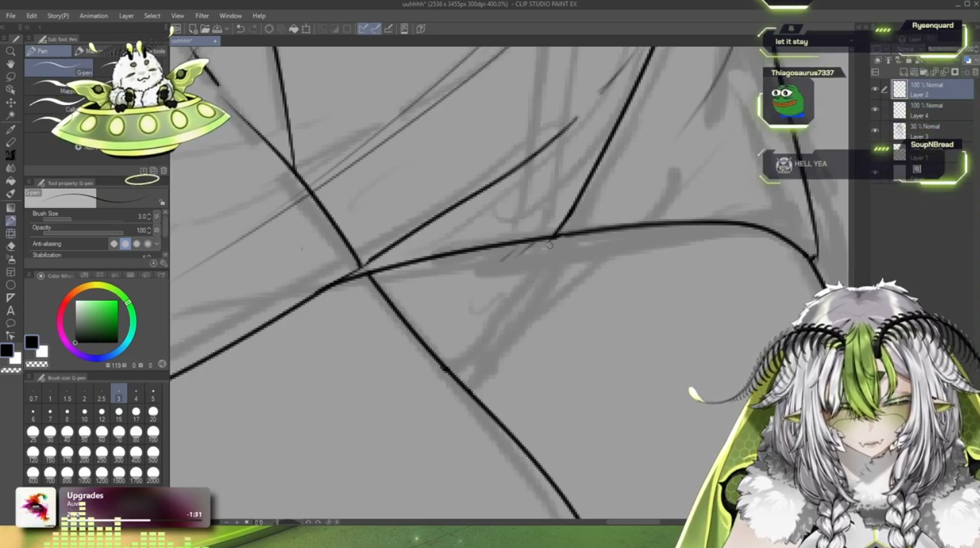Image resolution: width=980 pixels, height=548 pixels.
Task: Select brush size preset 0.7
Action: pos(33,394)
